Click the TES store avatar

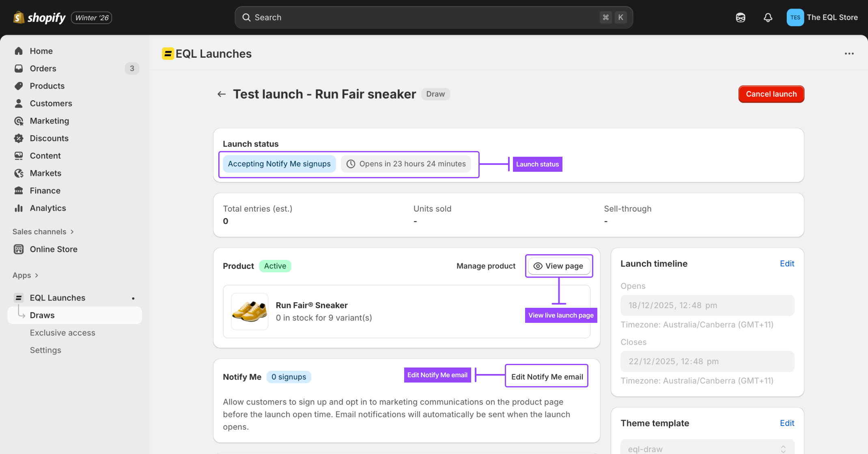pyautogui.click(x=795, y=17)
